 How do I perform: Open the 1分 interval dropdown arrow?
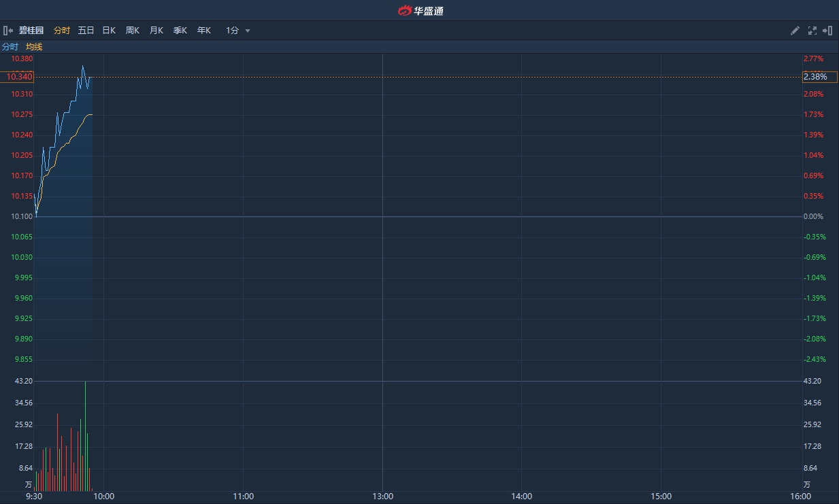[248, 31]
